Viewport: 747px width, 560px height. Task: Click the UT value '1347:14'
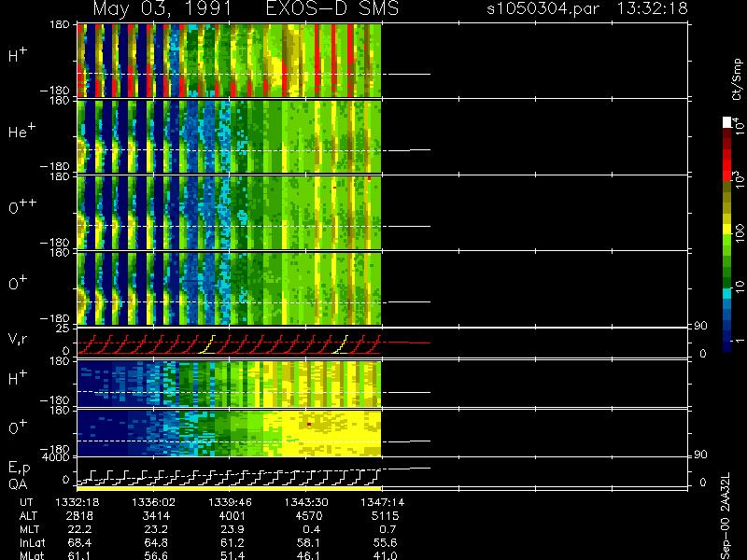pyautogui.click(x=382, y=502)
